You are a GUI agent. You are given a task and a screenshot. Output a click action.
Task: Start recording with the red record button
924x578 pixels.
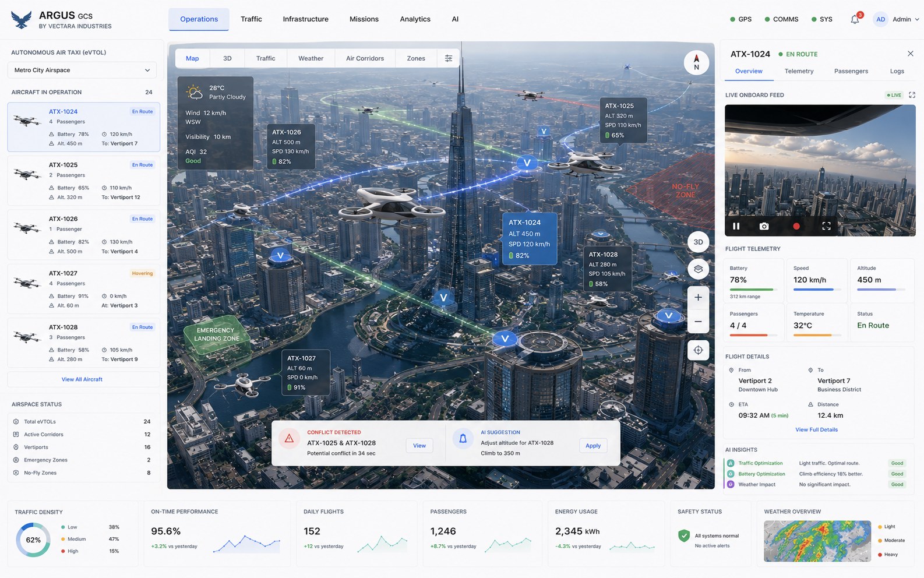pyautogui.click(x=796, y=226)
